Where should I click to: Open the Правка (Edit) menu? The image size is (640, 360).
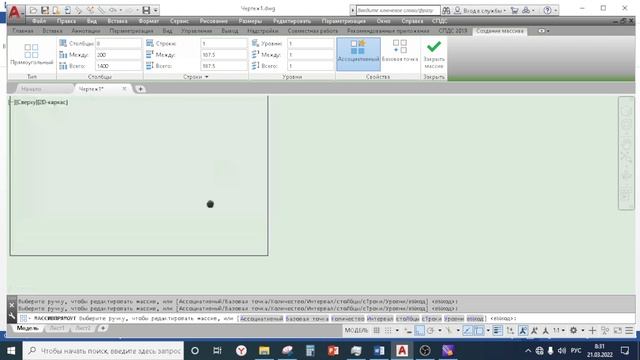66,21
